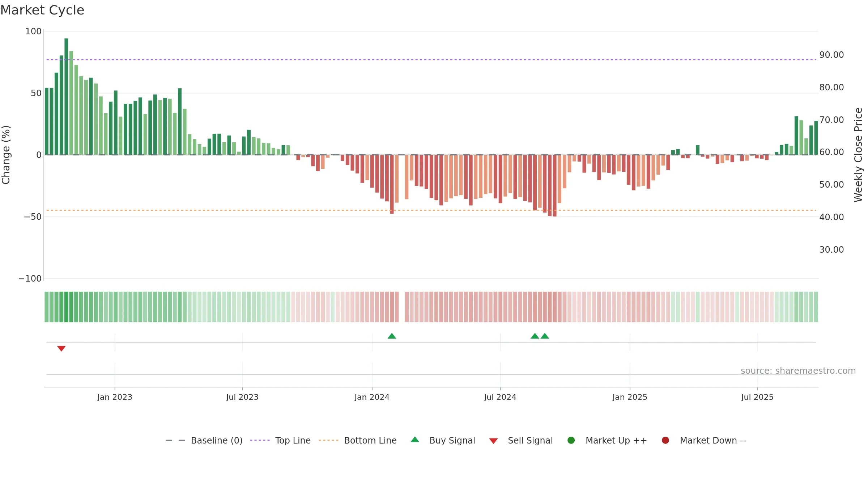Click the Jan 2025 axis label
868x488 pixels.
point(630,397)
